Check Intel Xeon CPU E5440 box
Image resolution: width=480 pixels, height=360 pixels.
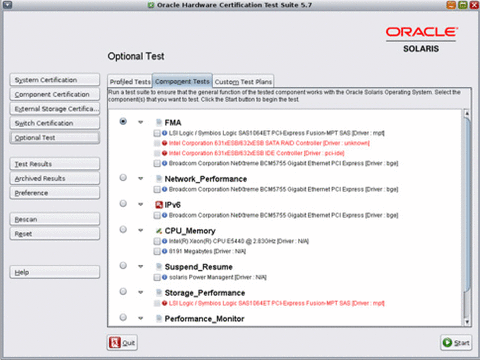(x=157, y=241)
